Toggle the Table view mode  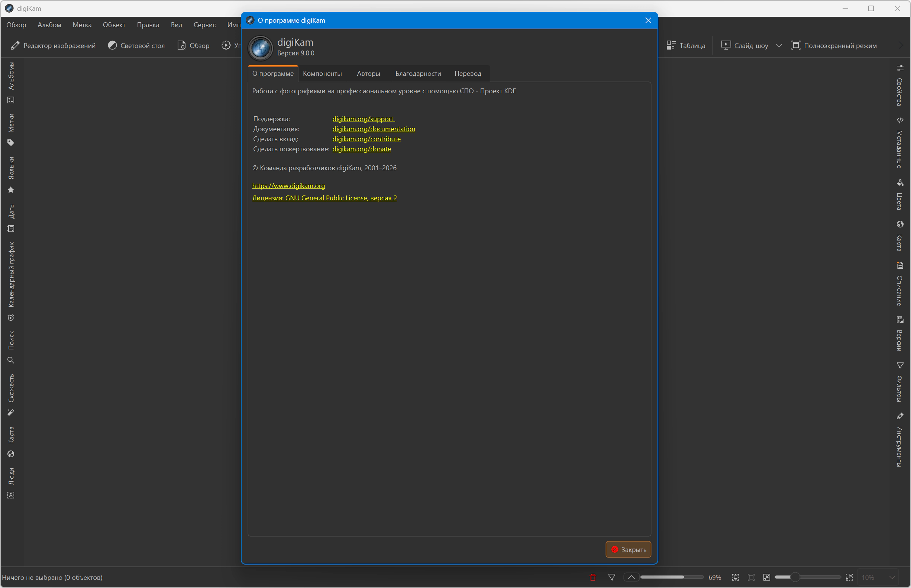click(686, 45)
